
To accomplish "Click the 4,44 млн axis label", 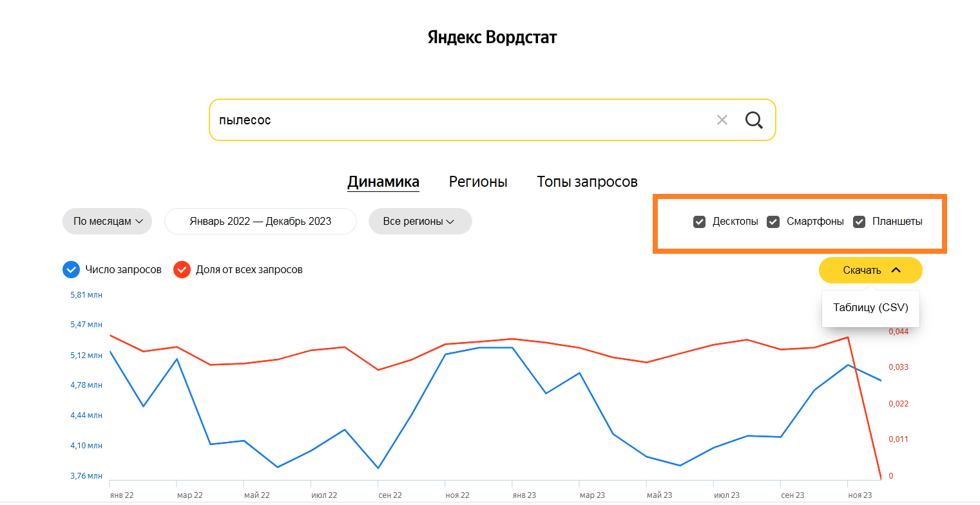I will pyautogui.click(x=86, y=415).
